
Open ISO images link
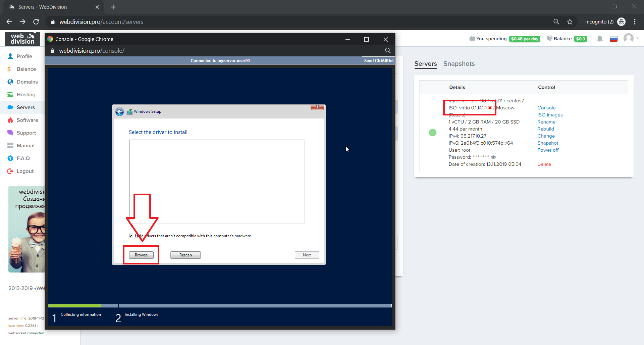(x=550, y=115)
